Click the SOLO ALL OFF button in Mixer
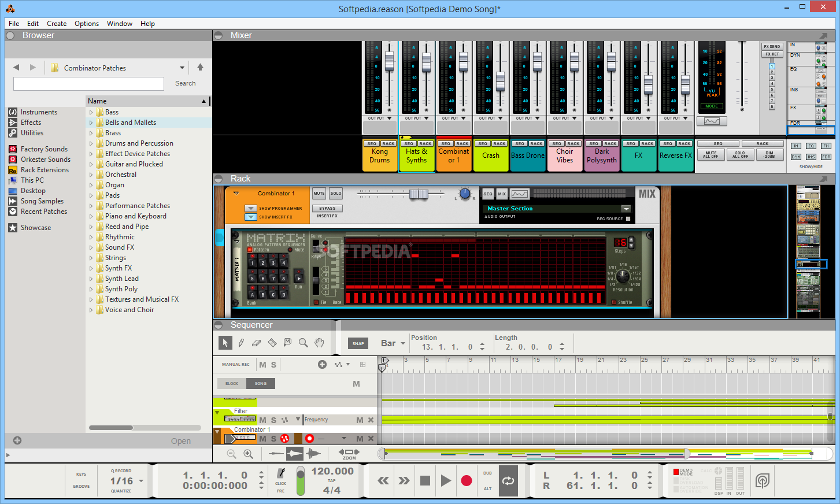This screenshot has height=504, width=840. pyautogui.click(x=740, y=154)
